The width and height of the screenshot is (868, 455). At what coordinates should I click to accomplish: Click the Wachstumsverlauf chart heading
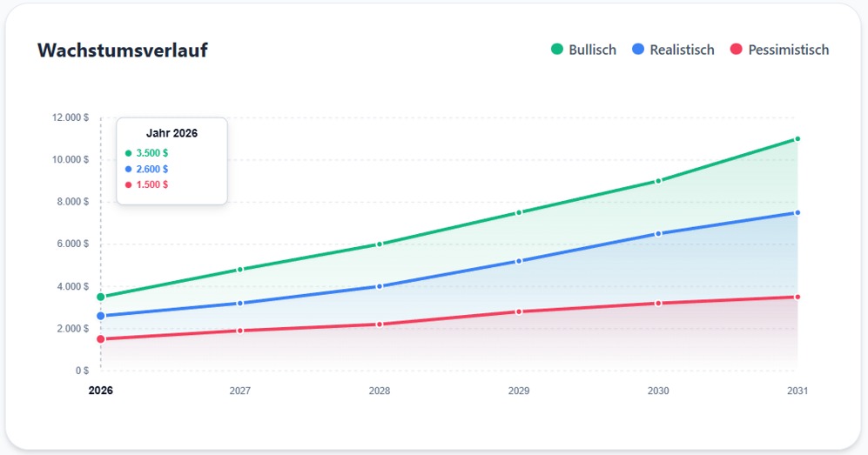pos(122,50)
